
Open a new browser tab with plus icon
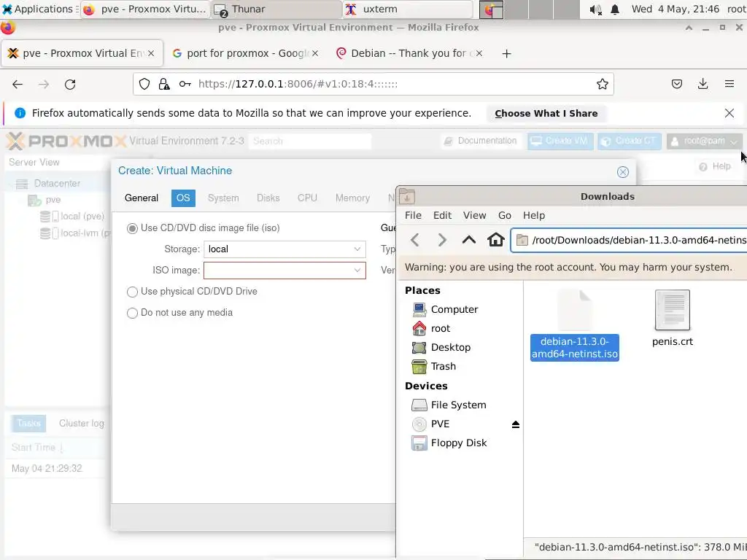click(506, 54)
